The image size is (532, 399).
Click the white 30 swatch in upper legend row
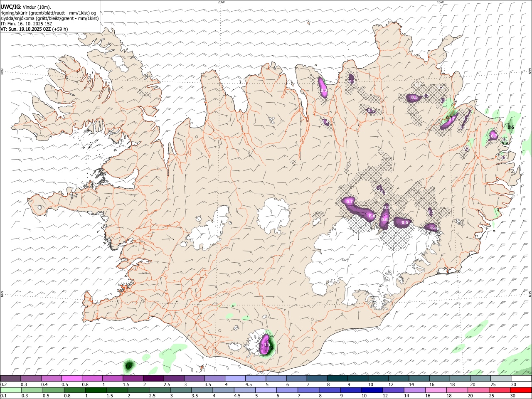pos(521,378)
